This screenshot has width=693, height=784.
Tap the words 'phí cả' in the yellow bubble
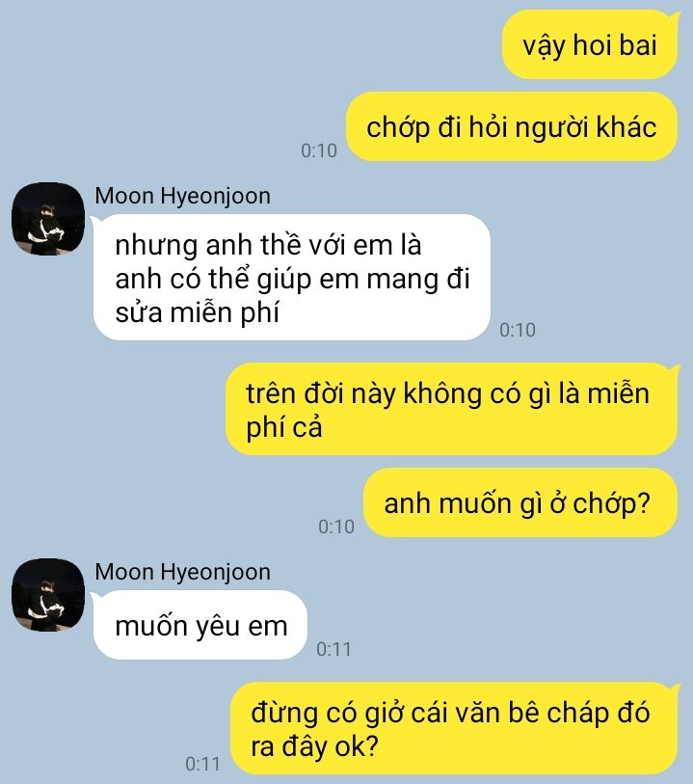pos(284,428)
